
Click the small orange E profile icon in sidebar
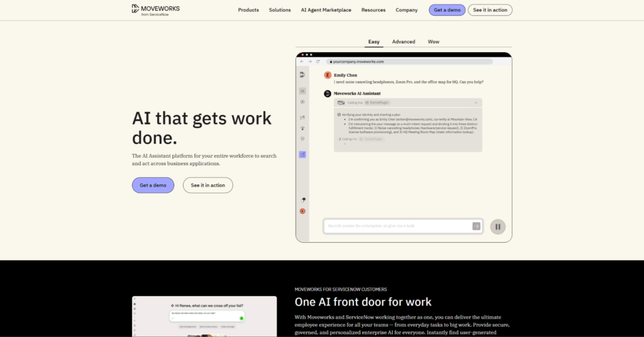(x=303, y=211)
